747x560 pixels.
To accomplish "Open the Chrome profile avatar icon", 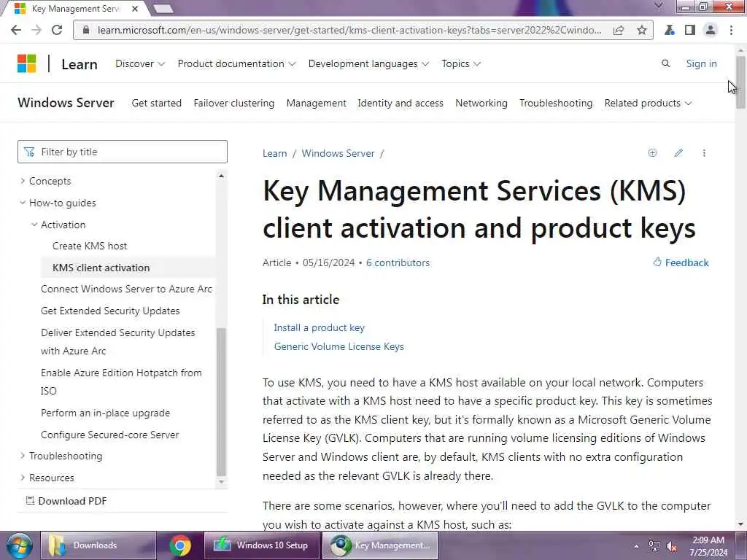I will 711,30.
